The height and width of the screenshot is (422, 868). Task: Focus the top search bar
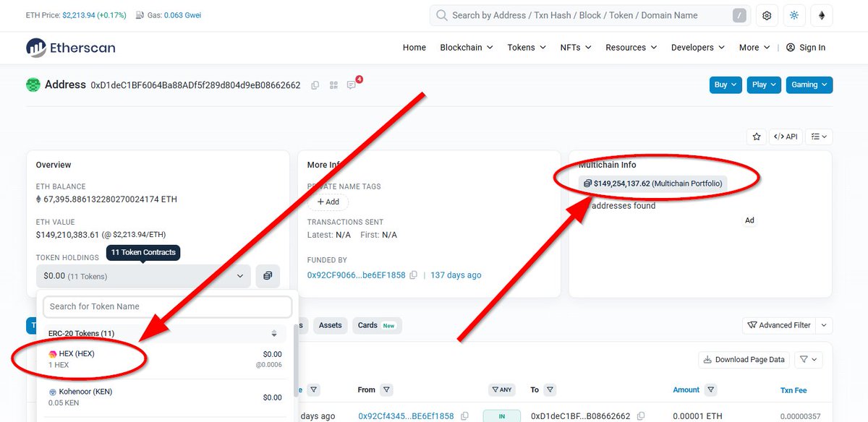(590, 15)
